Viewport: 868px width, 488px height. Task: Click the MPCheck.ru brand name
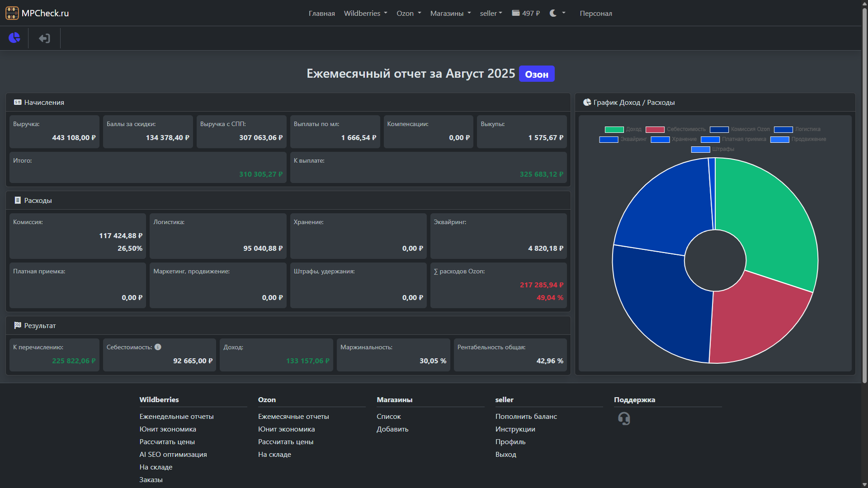[x=45, y=13]
